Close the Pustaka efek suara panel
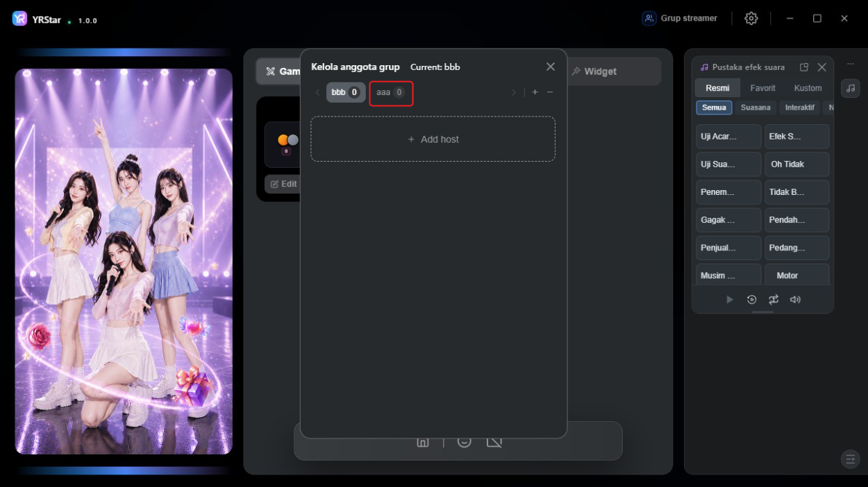Image resolution: width=868 pixels, height=487 pixels. tap(822, 67)
